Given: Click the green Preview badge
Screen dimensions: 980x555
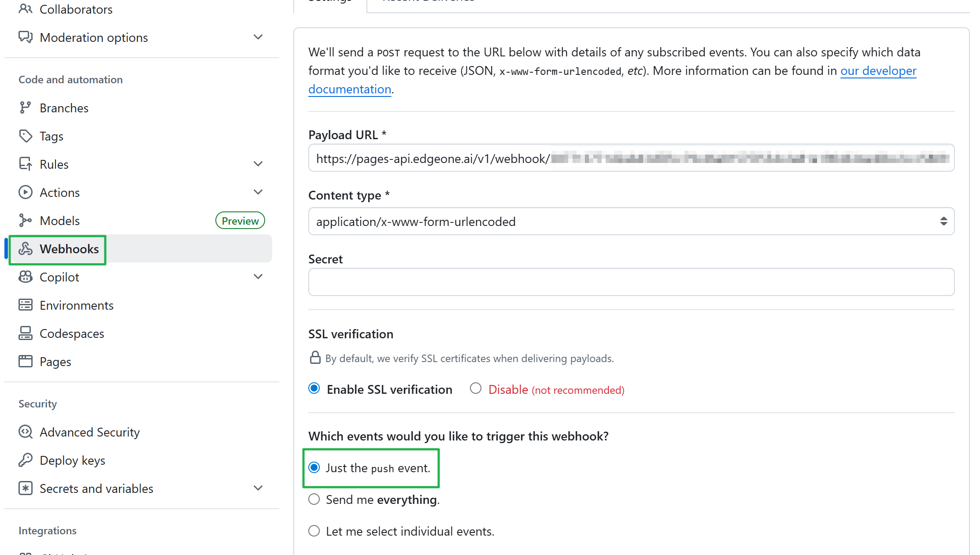Looking at the screenshot, I should click(x=240, y=221).
